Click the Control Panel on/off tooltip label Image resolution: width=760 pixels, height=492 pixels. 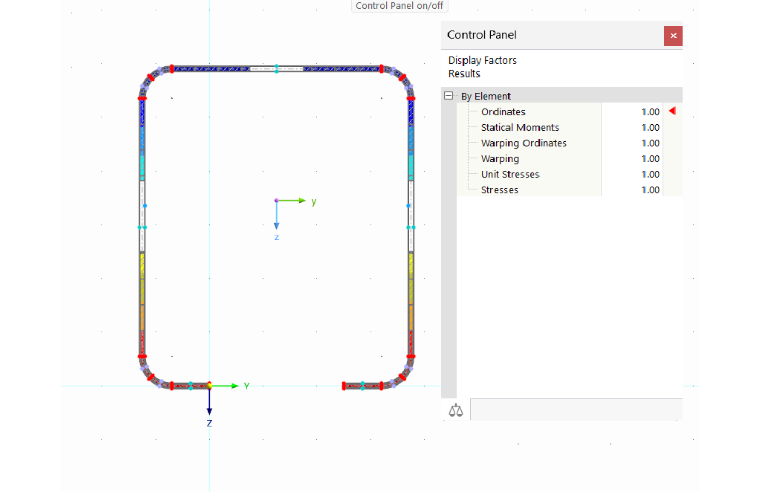(399, 6)
